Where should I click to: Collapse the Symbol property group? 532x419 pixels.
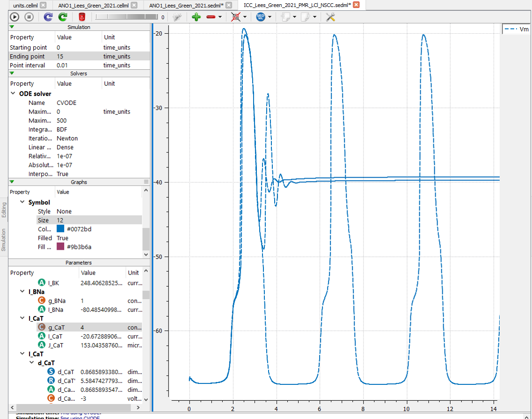(x=22, y=202)
